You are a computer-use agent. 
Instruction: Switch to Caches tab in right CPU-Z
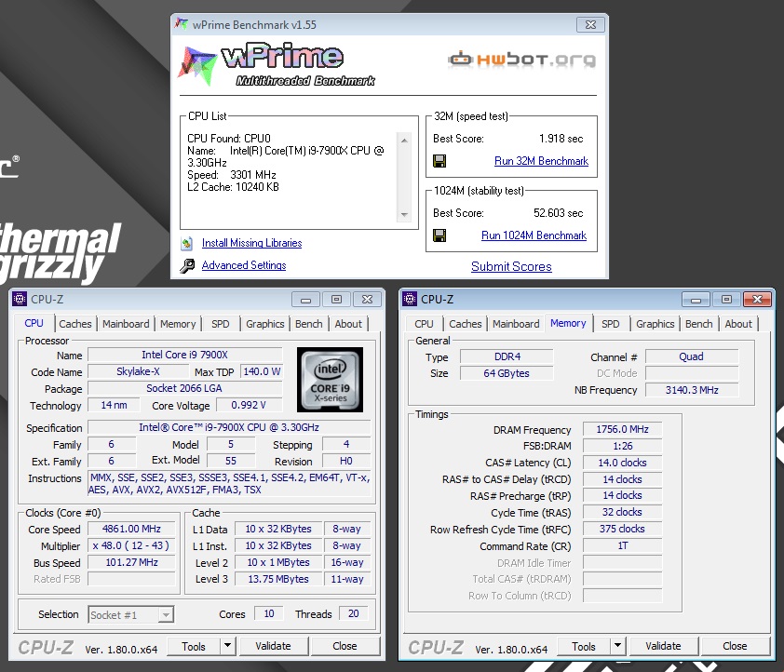465,324
